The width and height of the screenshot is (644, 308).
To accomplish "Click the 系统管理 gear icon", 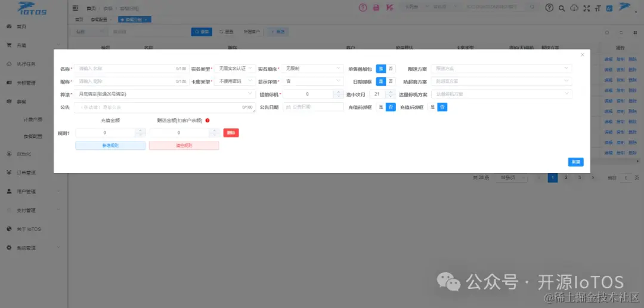I will [x=8, y=248].
